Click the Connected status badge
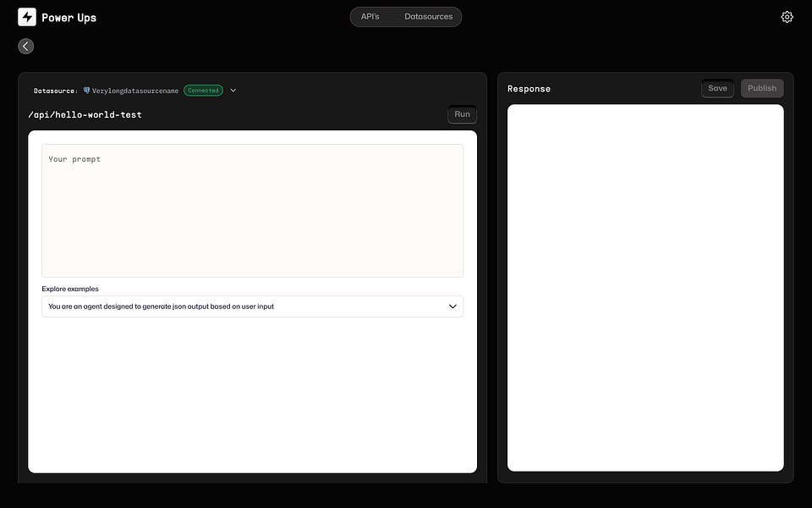 tap(203, 90)
